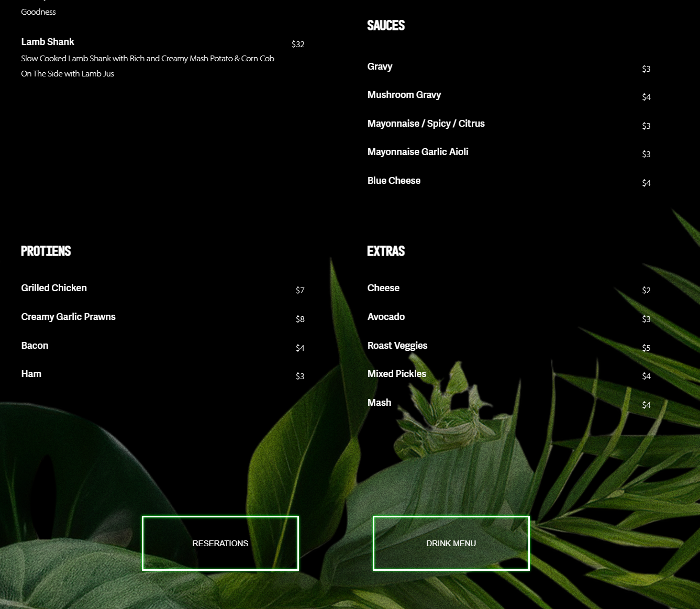Click the SAUCES heading
The height and width of the screenshot is (609, 700).
pyautogui.click(x=386, y=25)
